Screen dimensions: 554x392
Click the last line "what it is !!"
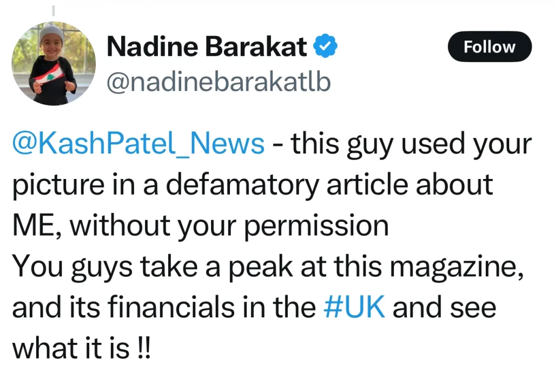[x=82, y=348]
